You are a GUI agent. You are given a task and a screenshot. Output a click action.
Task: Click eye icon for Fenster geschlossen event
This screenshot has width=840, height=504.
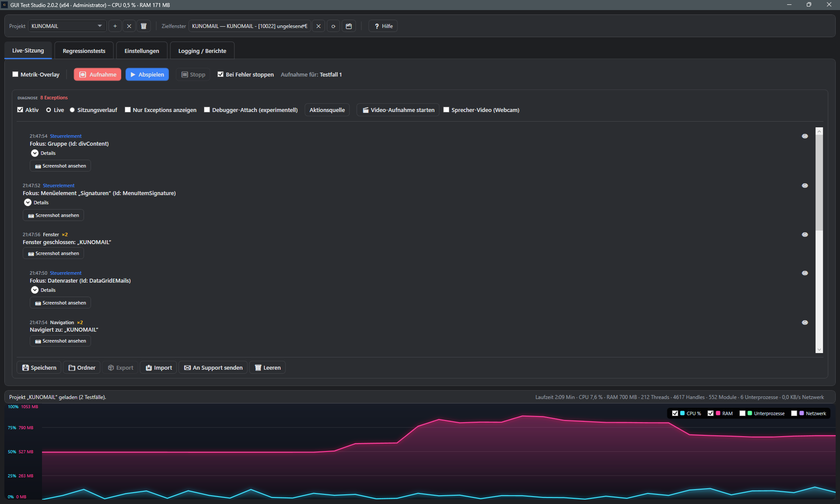pyautogui.click(x=805, y=234)
